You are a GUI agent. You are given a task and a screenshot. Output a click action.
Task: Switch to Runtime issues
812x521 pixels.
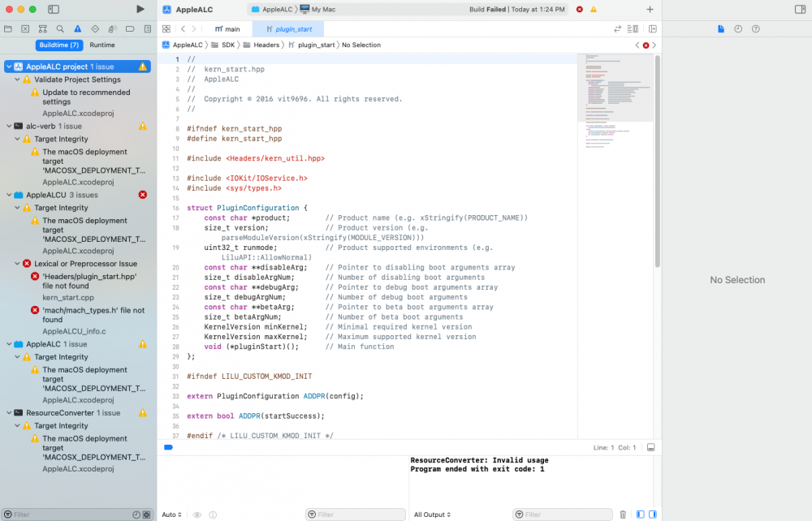(102, 45)
